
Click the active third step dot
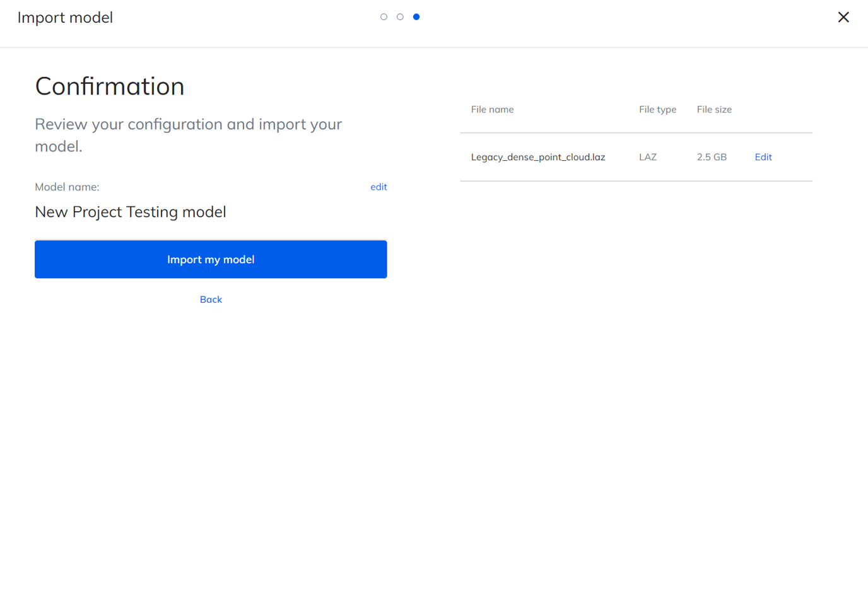point(416,17)
